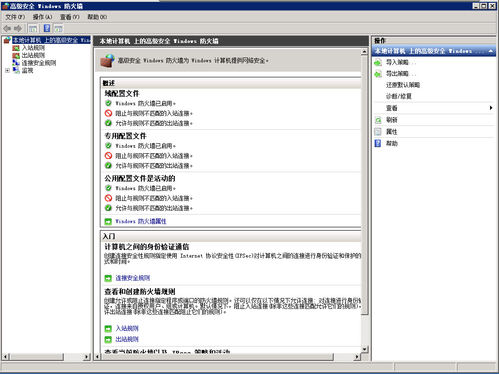Expand the 监视 node with plus sign
Image resolution: width=499 pixels, height=374 pixels.
[7, 70]
